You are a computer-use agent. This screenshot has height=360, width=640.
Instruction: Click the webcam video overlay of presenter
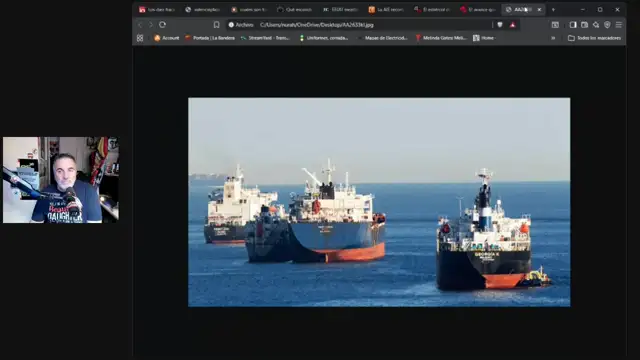click(61, 180)
